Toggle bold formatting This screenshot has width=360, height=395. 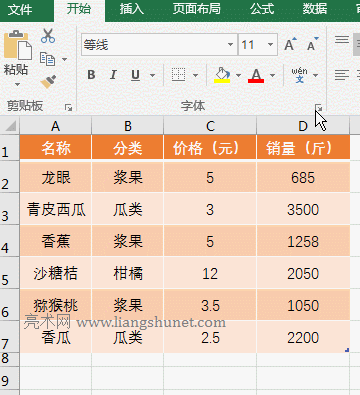click(91, 75)
